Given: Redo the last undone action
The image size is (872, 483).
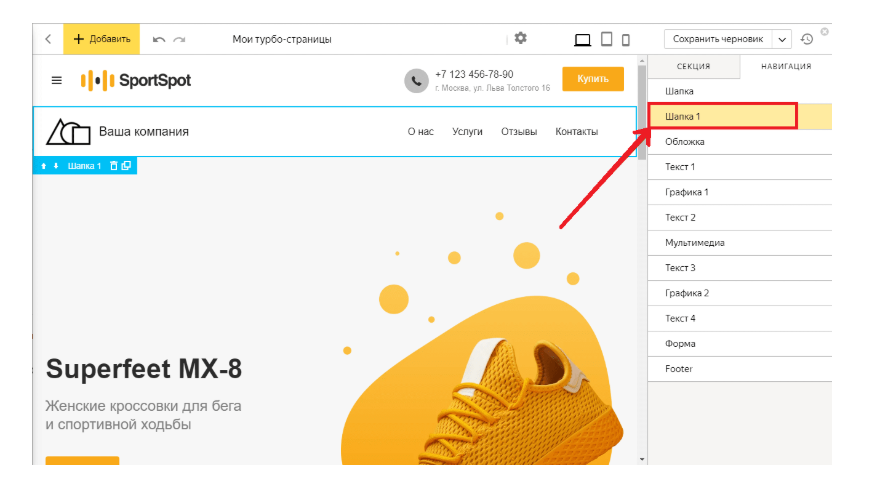Looking at the screenshot, I should pyautogui.click(x=180, y=39).
